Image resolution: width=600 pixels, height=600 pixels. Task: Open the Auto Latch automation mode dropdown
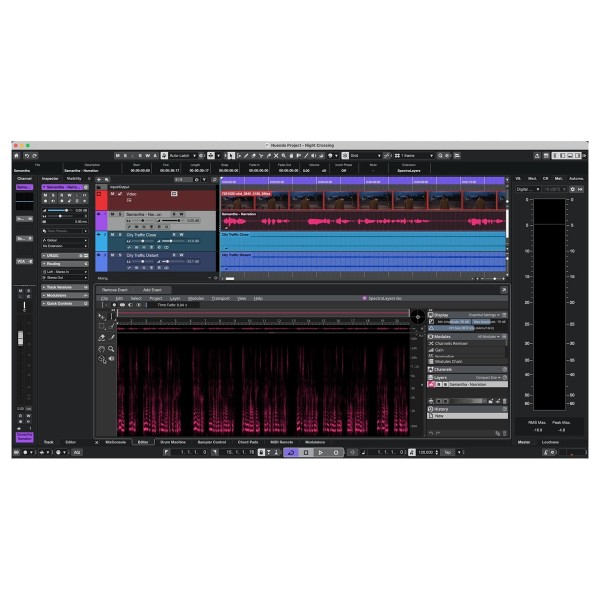(183, 156)
